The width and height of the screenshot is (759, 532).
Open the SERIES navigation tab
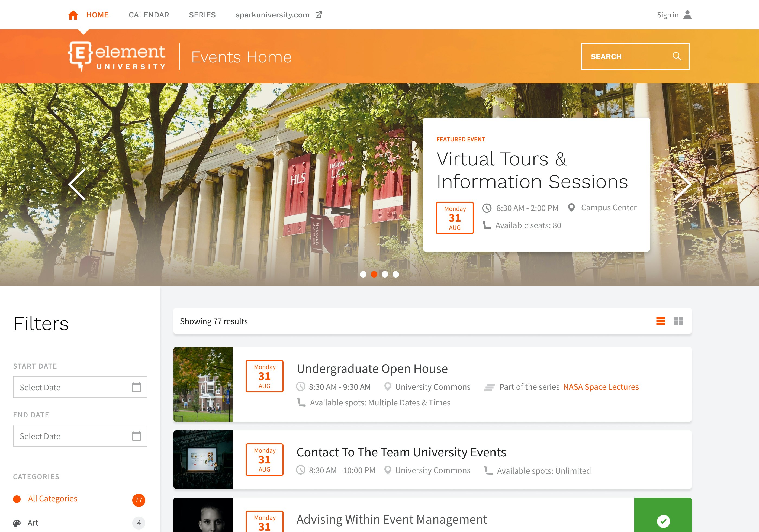tap(202, 15)
